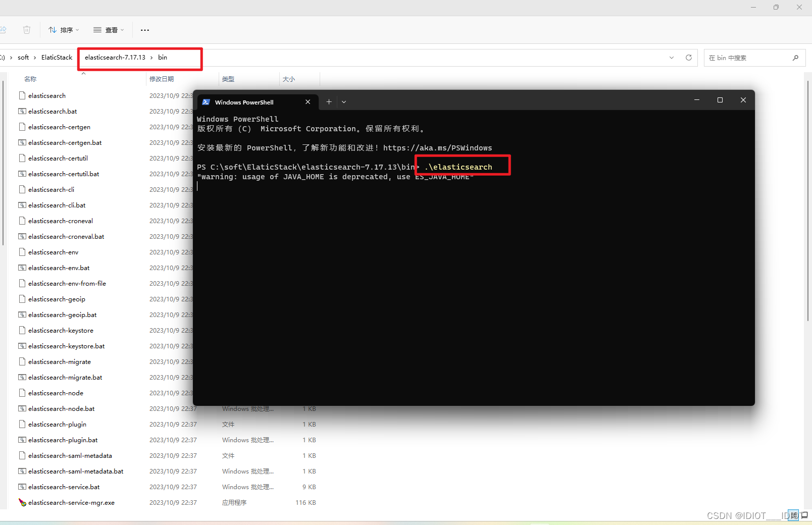Minimize the PowerShell terminal window
This screenshot has width=812, height=525.
point(697,100)
